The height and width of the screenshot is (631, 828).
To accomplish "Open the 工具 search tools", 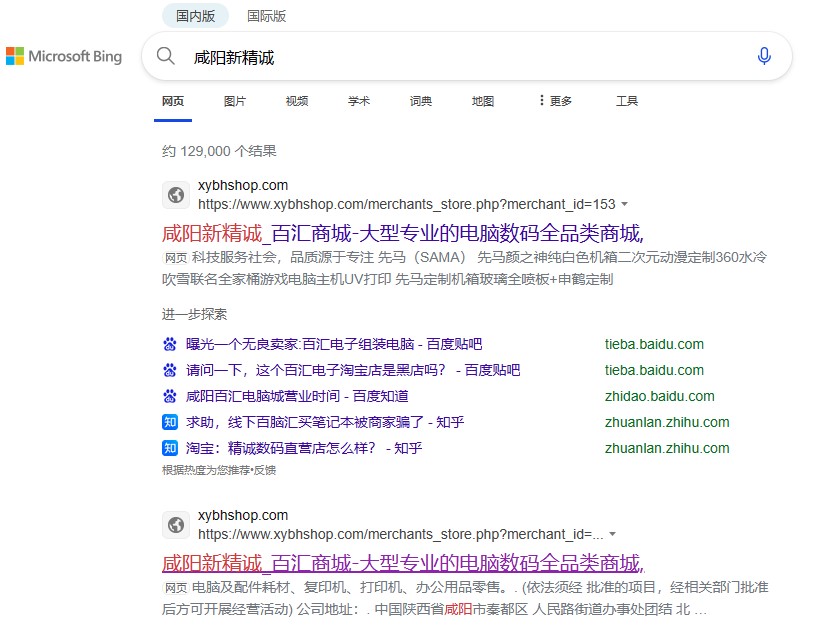I will coord(627,101).
